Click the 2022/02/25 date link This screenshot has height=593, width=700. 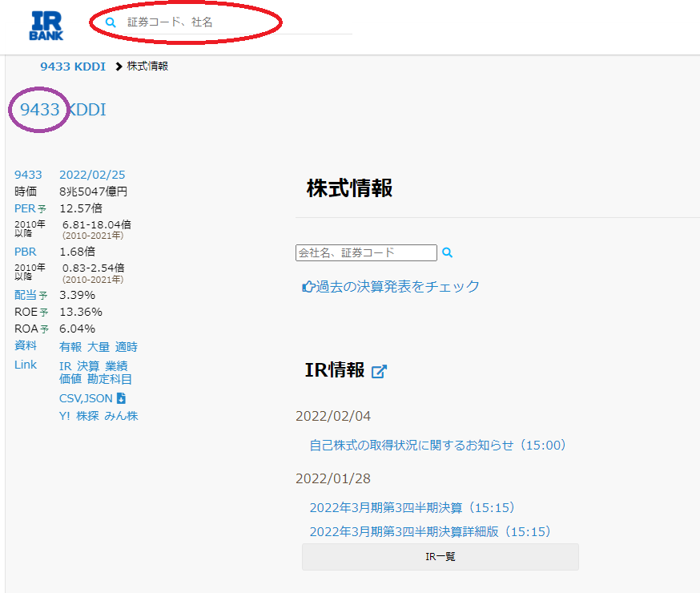coord(92,175)
